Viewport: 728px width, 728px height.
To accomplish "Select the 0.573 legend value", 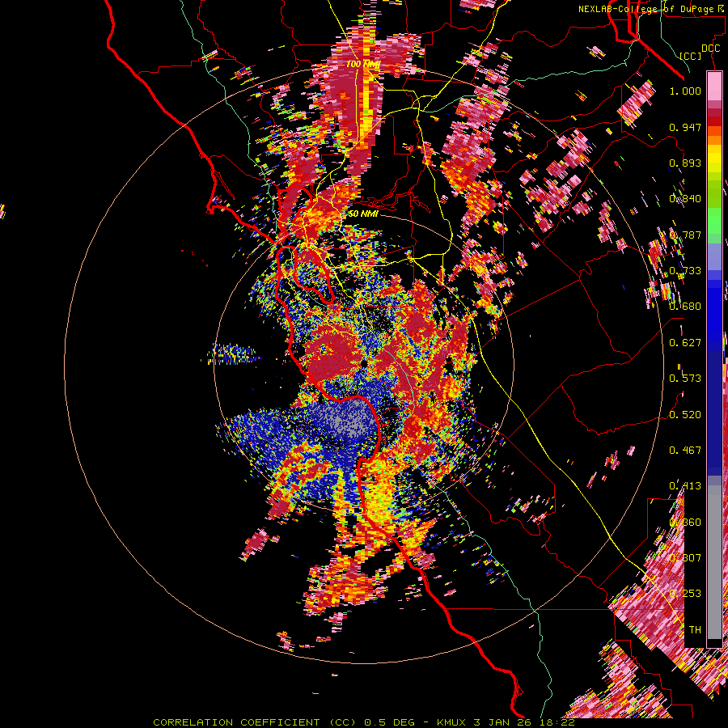I will (x=685, y=379).
